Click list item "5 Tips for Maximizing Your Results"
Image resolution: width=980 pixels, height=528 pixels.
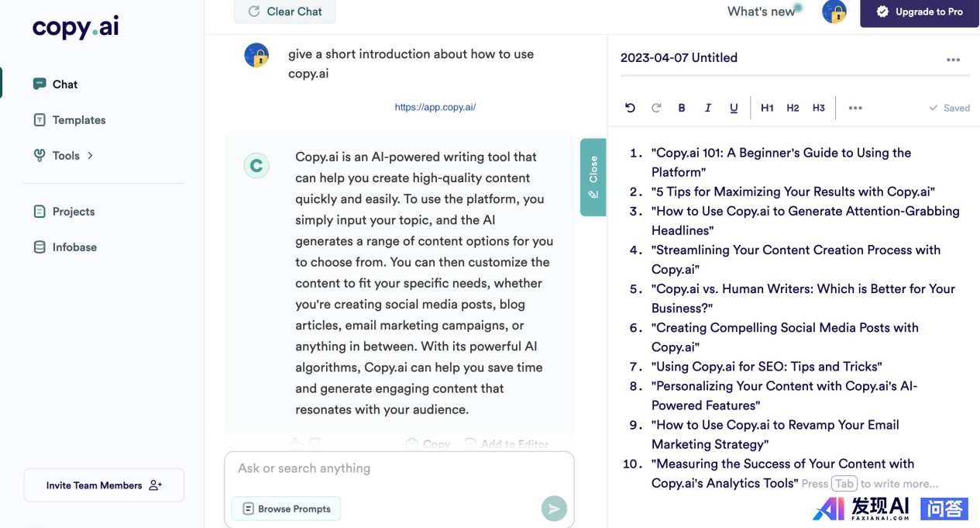click(793, 192)
